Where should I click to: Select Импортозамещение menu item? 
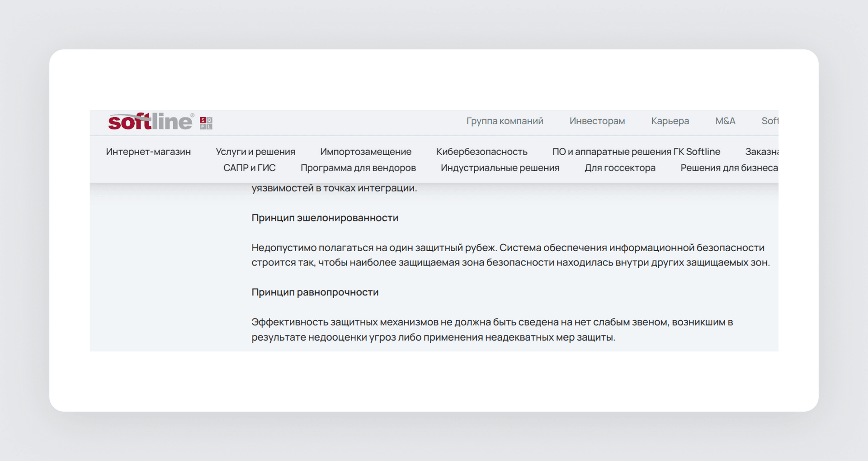(366, 152)
